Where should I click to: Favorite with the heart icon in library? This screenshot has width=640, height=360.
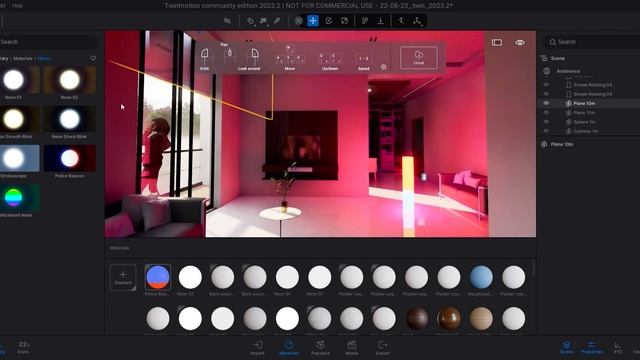pos(93,58)
